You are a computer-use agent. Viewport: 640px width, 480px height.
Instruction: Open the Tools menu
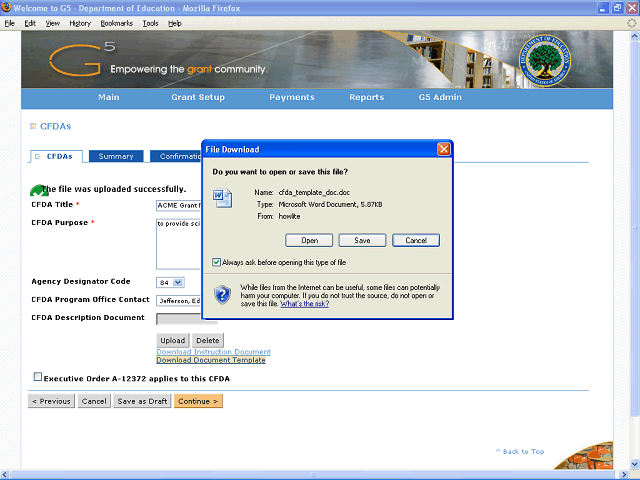150,23
